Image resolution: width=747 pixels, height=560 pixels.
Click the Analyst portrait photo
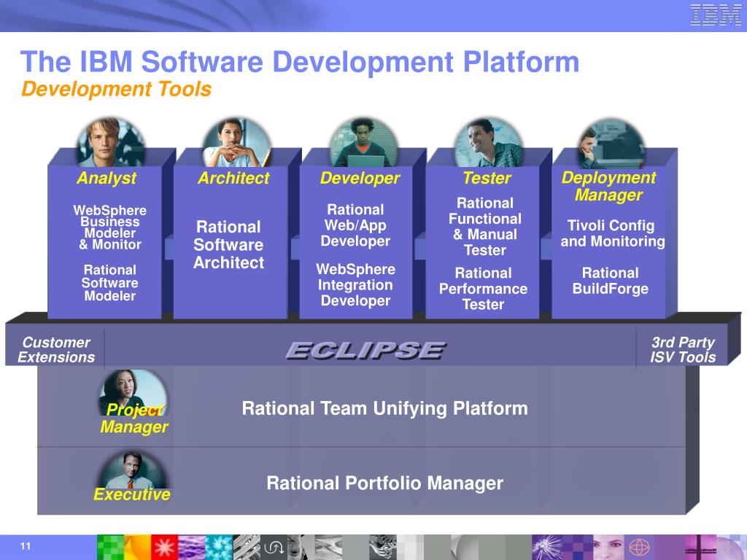pos(111,142)
